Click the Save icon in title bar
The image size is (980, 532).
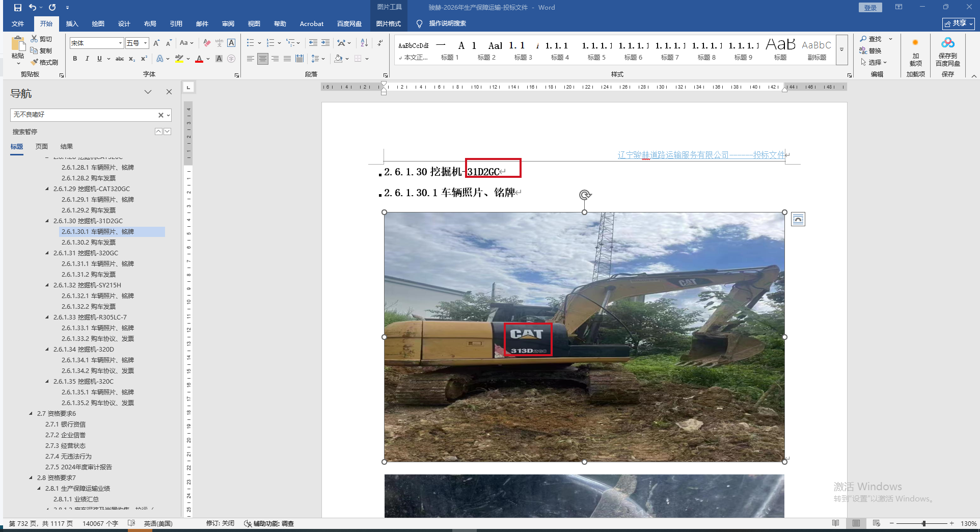18,8
